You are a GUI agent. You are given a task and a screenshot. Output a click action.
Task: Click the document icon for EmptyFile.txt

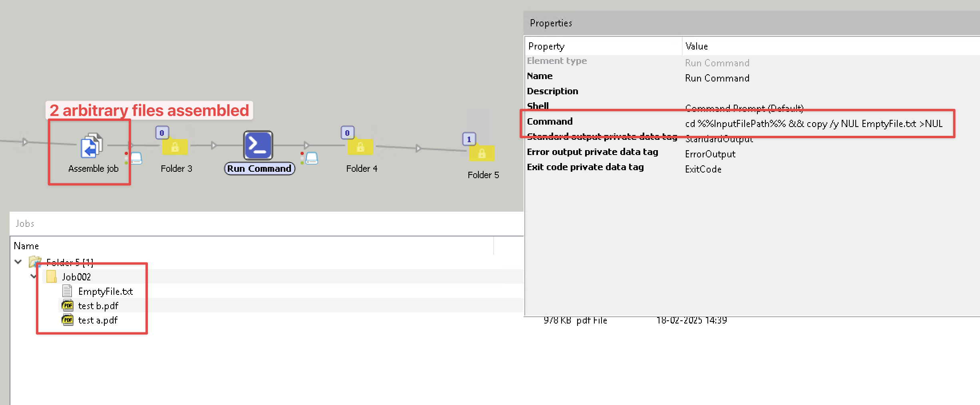coord(67,290)
